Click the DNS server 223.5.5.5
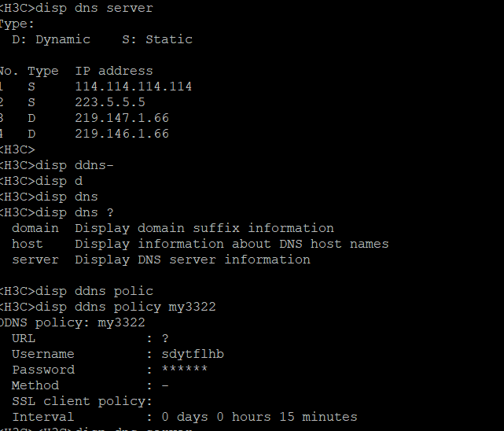The width and height of the screenshot is (504, 431). click(x=109, y=102)
